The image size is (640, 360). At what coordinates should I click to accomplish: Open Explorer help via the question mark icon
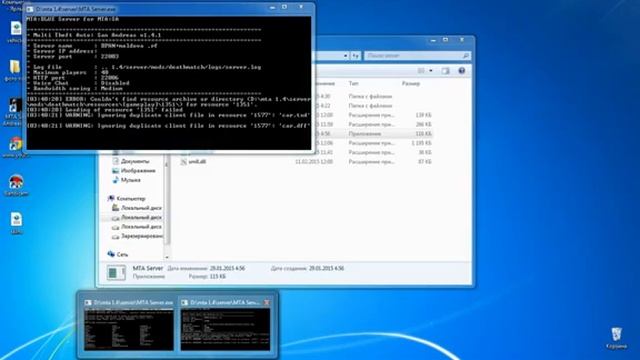click(462, 71)
